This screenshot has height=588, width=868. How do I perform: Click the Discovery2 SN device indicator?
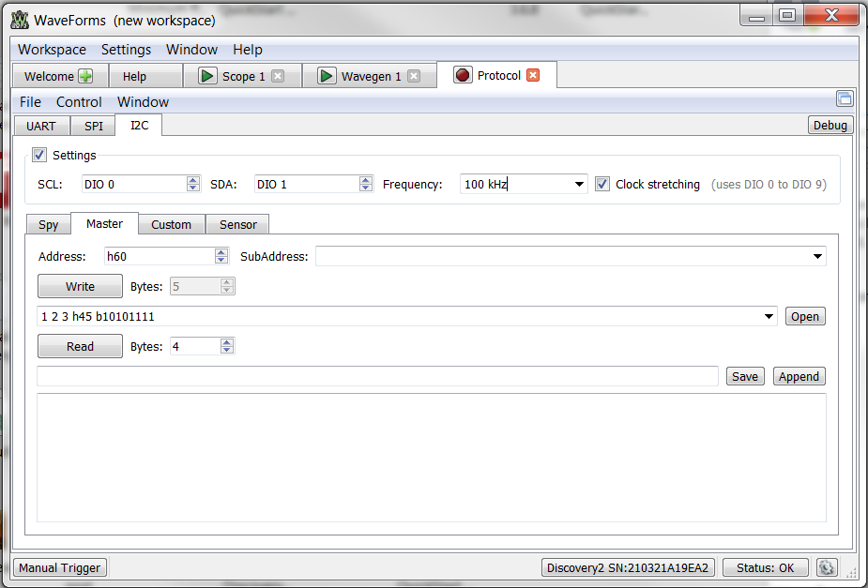point(628,567)
